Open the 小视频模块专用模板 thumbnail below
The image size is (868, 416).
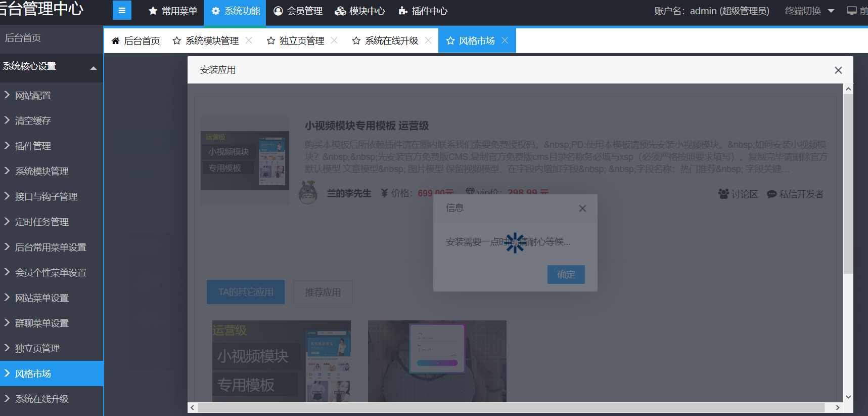(282, 361)
